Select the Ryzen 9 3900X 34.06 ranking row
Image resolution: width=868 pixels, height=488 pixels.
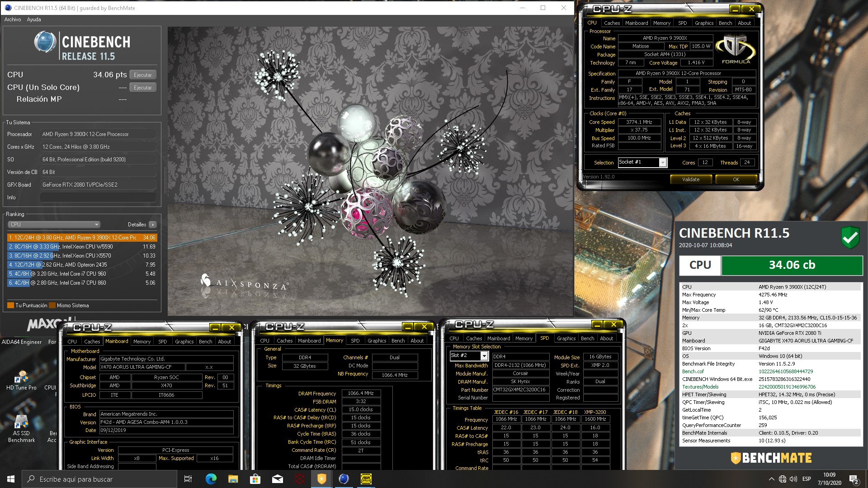(x=82, y=238)
